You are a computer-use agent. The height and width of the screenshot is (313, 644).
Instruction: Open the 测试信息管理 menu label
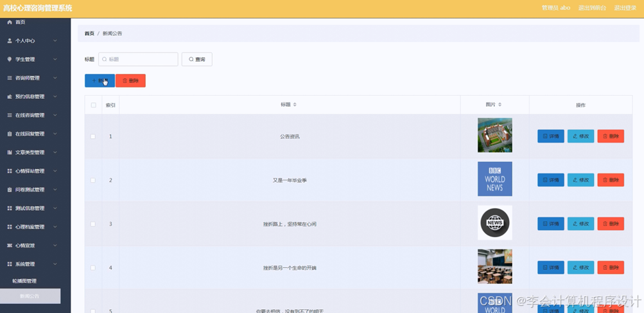(x=30, y=208)
